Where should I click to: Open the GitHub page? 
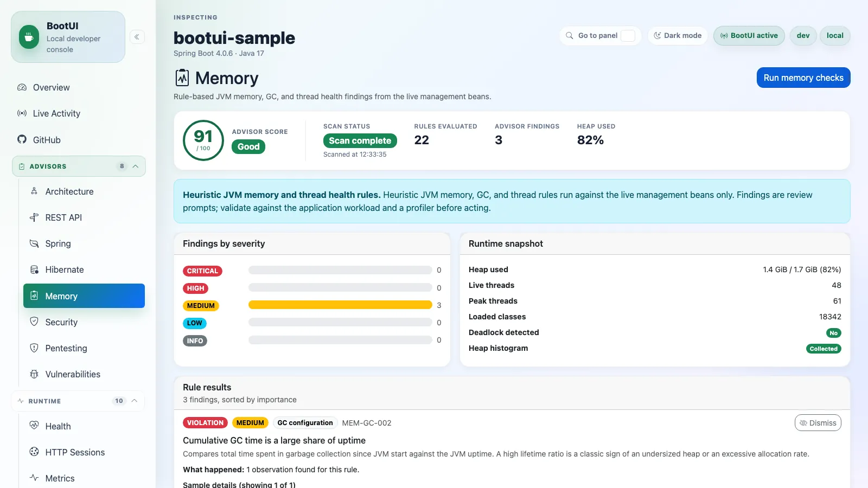pyautogui.click(x=79, y=139)
